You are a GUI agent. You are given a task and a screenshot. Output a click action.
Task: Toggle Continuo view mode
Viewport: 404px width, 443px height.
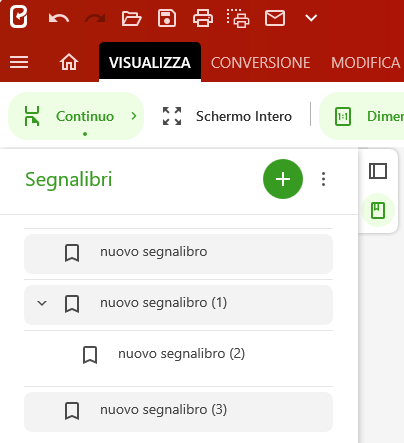(68, 116)
